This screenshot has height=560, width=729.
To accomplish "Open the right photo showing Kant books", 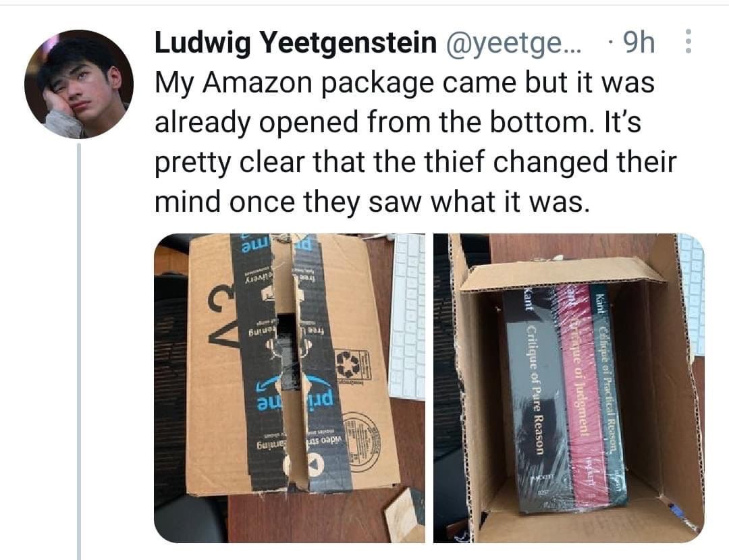I will [569, 388].
